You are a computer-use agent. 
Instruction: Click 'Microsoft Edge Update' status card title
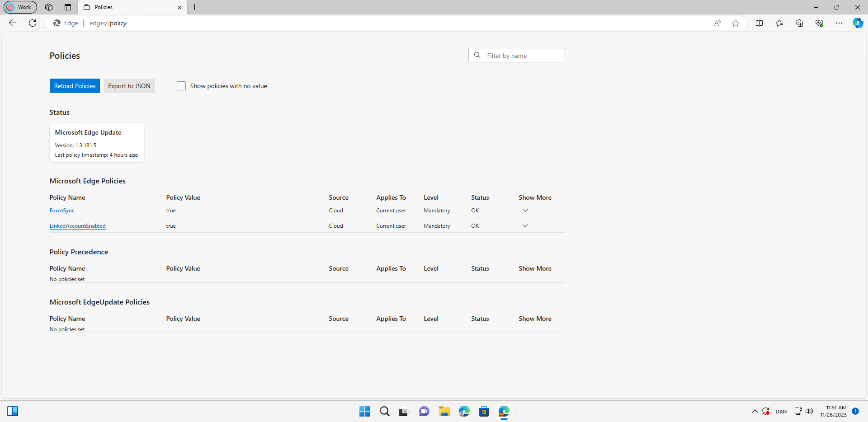pos(88,132)
